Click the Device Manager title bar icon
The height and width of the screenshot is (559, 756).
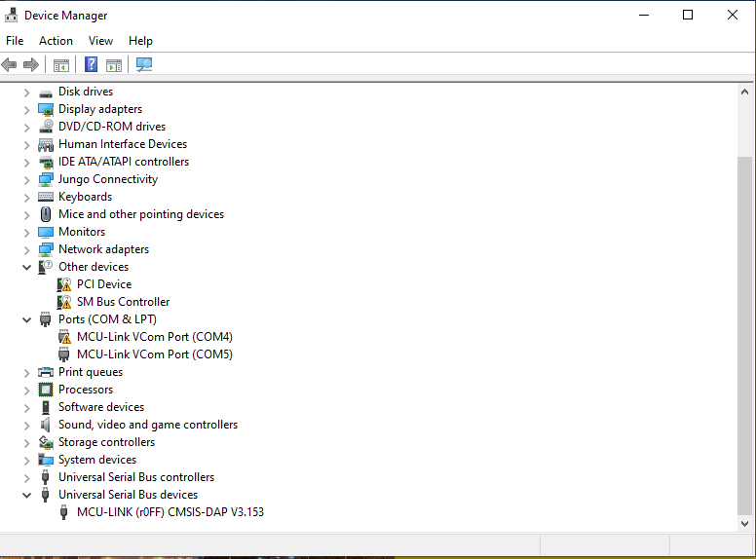(11, 15)
